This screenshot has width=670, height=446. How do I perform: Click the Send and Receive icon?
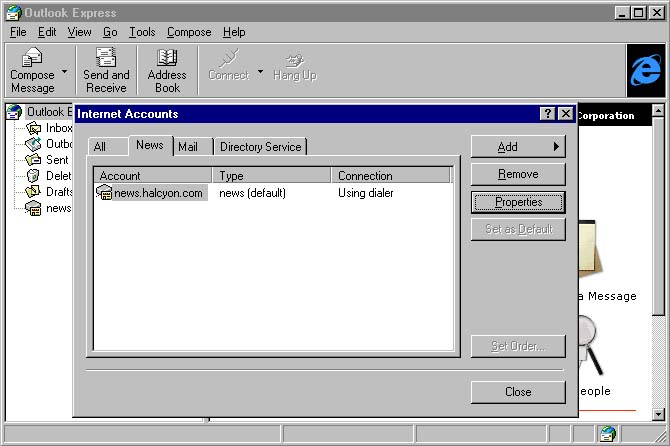pyautogui.click(x=106, y=59)
